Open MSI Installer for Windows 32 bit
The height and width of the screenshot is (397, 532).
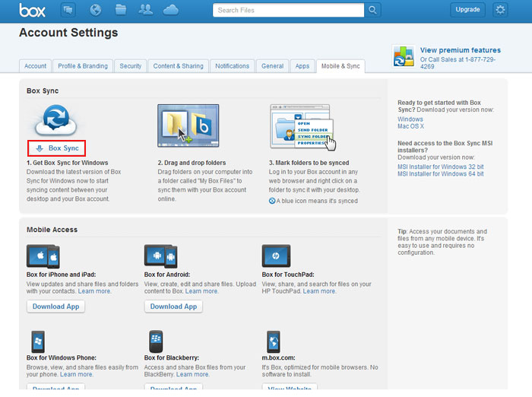(x=440, y=167)
